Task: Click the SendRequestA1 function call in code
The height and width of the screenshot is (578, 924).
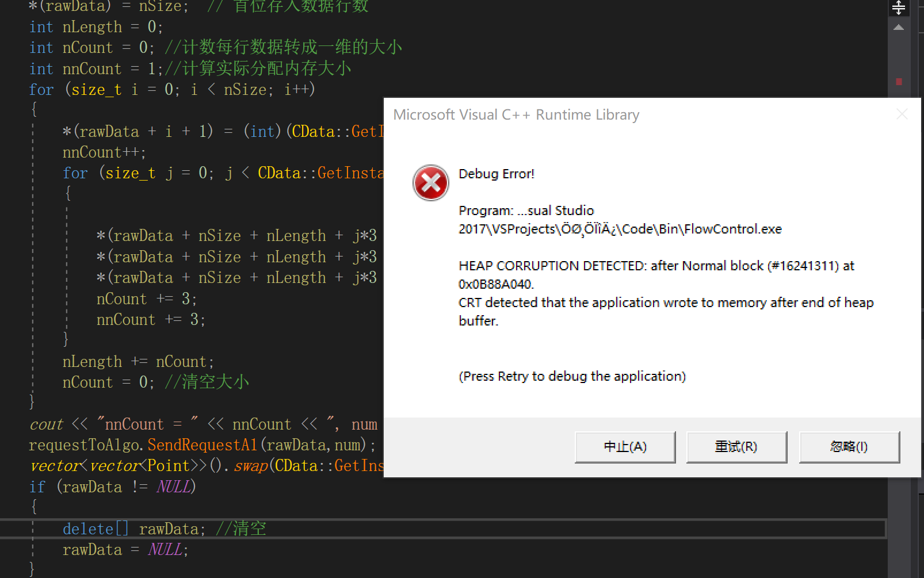Action: (203, 445)
